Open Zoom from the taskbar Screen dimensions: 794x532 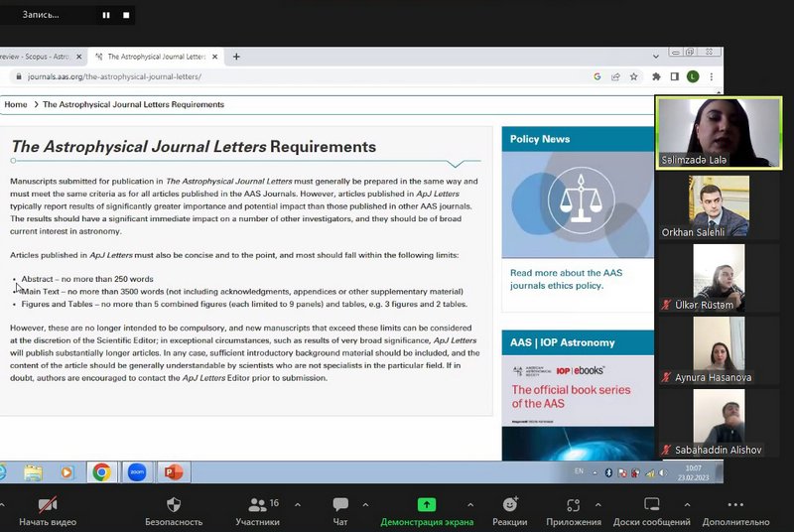click(x=137, y=472)
